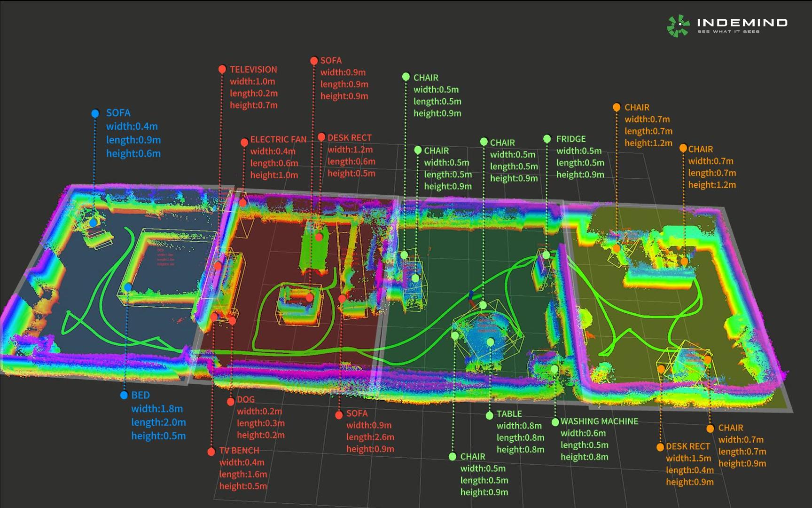Screen dimensions: 812x508
Task: Click the green dot beside WASHING MACHINE label
Action: (x=555, y=422)
